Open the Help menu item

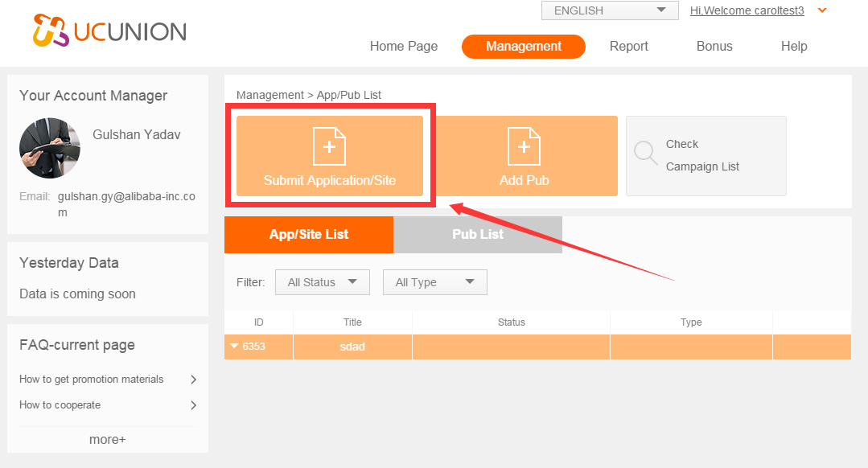point(793,47)
